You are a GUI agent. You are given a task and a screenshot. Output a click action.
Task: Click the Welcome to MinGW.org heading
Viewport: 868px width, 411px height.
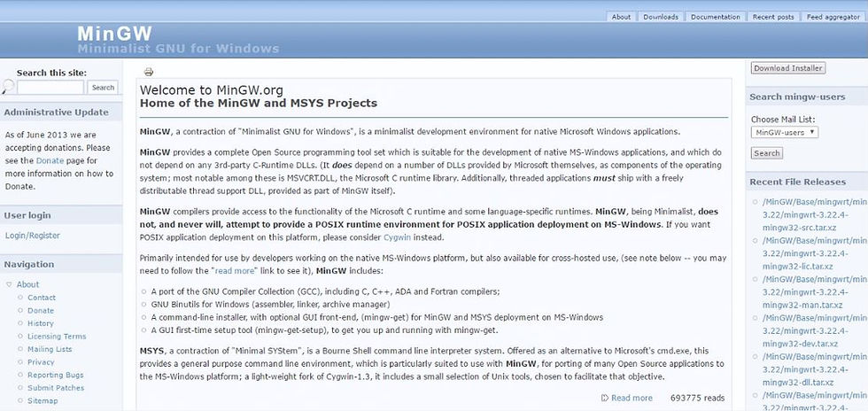click(212, 90)
